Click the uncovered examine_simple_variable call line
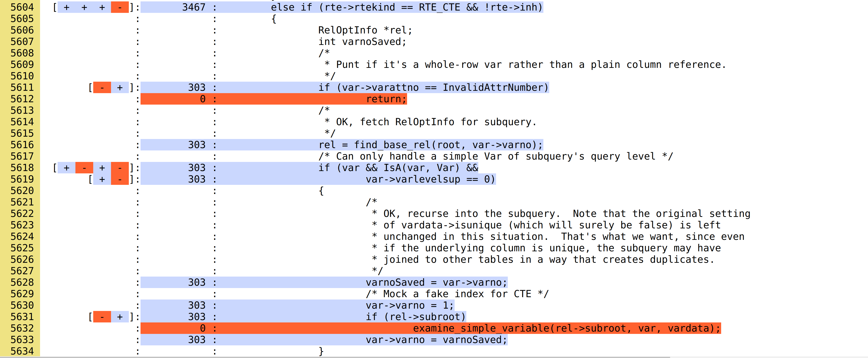The width and height of the screenshot is (868, 358). [566, 328]
